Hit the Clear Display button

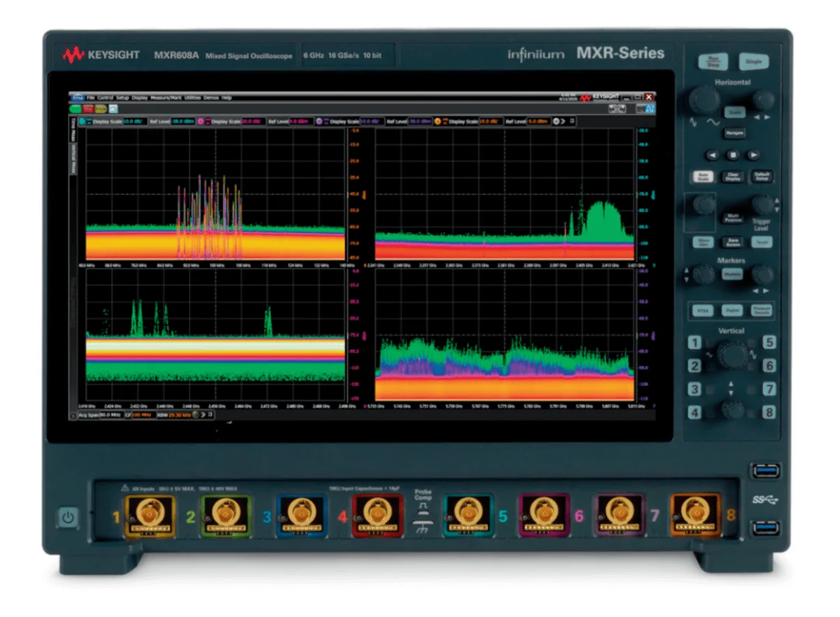click(x=733, y=177)
